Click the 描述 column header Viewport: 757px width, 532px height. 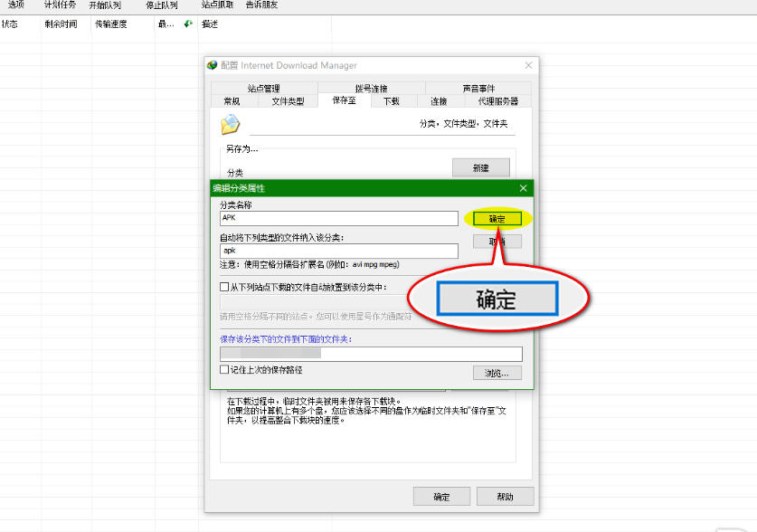210,24
